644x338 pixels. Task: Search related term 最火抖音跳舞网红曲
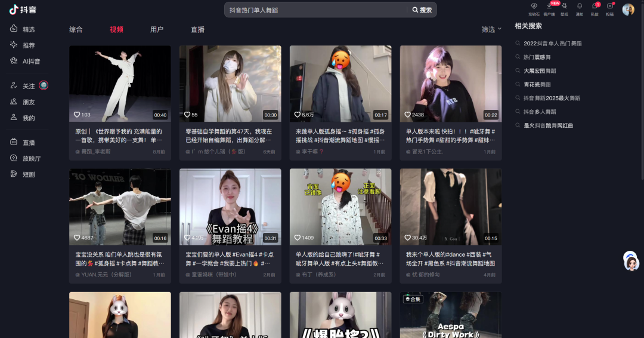tap(548, 125)
